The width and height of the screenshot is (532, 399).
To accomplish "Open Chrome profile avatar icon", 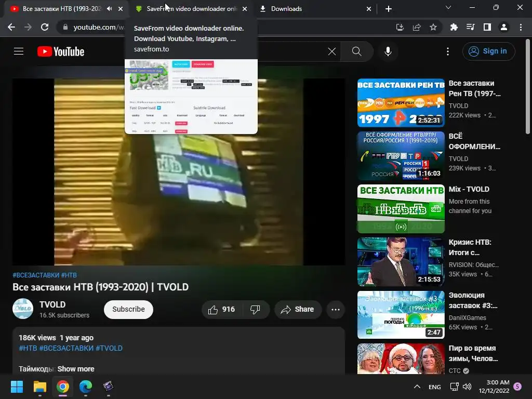I will (x=503, y=27).
